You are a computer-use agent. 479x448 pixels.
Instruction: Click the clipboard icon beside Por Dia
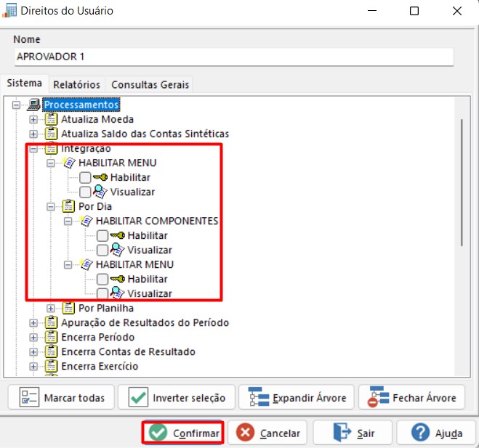point(68,206)
